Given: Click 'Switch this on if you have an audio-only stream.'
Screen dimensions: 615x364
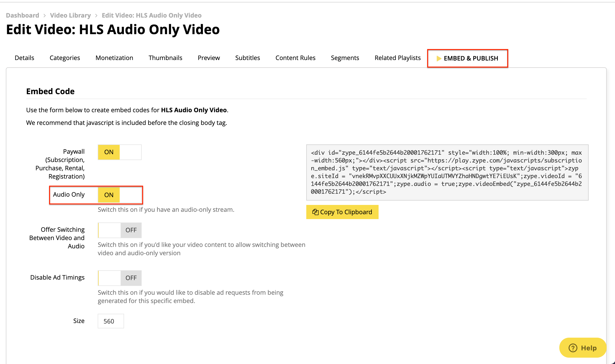Looking at the screenshot, I should pos(166,210).
